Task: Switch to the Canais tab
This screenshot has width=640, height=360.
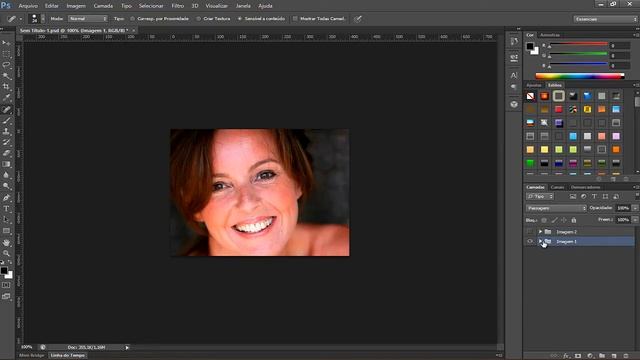Action: (557, 187)
